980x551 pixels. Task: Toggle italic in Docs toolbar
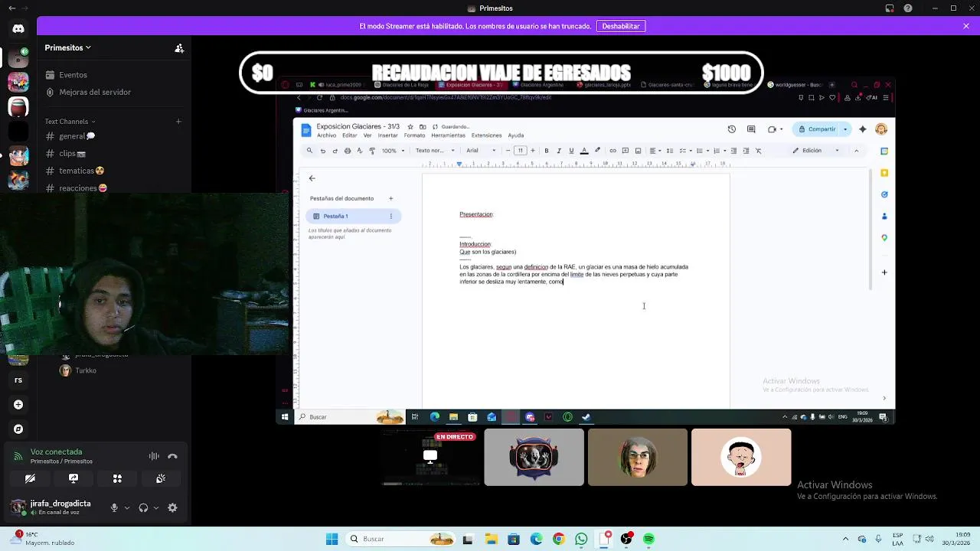pos(559,151)
